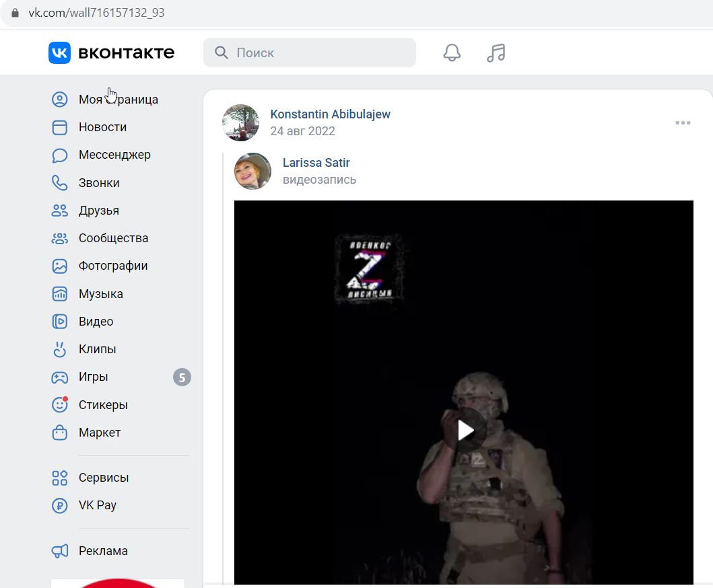Click the Игры gamepad icon
Image resolution: width=713 pixels, height=588 pixels.
pos(59,377)
